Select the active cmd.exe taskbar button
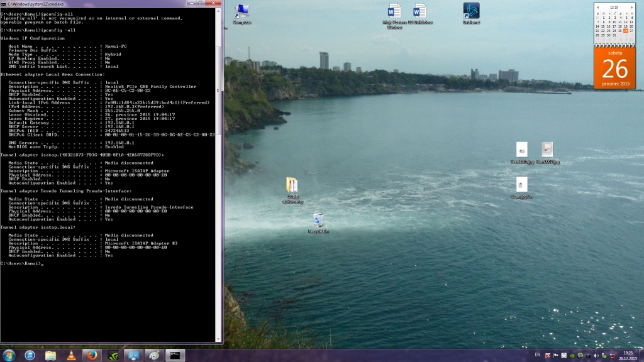The width and height of the screenshot is (644, 362). 174,355
